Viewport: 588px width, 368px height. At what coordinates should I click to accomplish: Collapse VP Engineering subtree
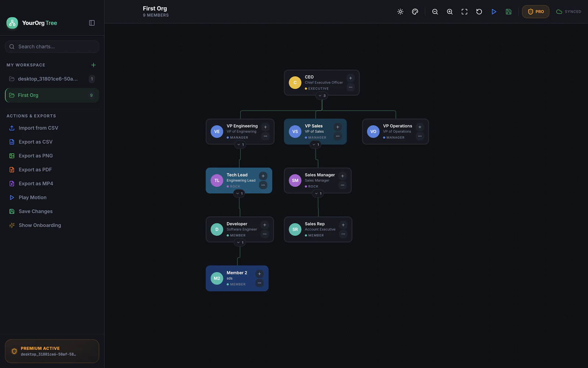(x=240, y=145)
